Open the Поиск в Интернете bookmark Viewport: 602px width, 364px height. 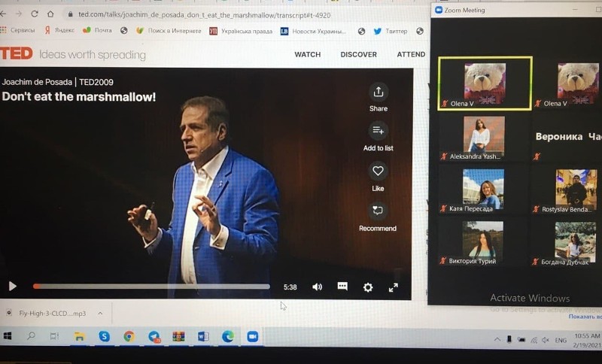[169, 31]
